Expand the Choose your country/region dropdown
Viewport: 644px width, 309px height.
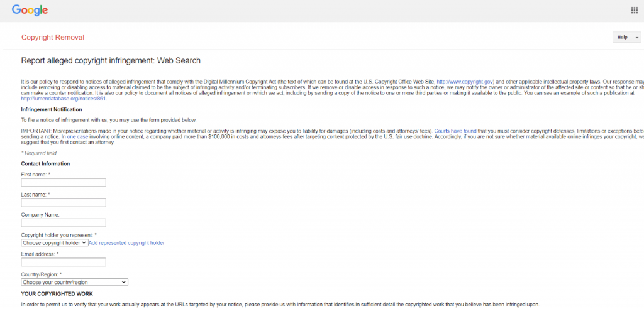(x=74, y=282)
